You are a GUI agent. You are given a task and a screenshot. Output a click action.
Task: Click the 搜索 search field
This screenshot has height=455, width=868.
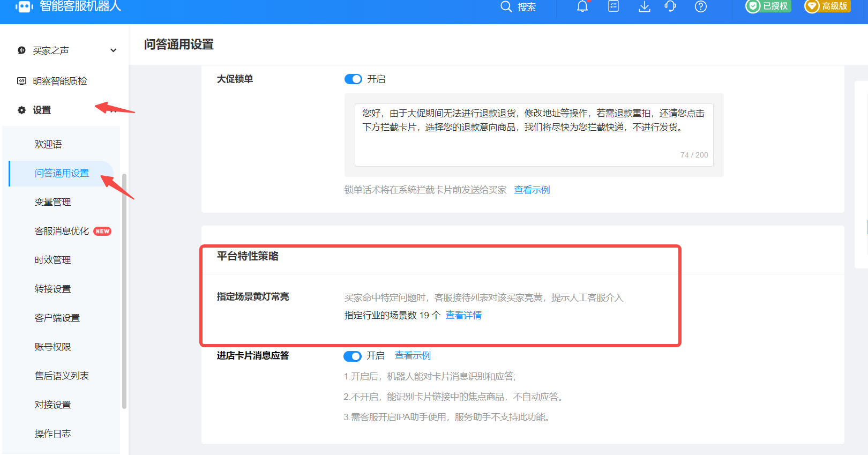coord(527,7)
